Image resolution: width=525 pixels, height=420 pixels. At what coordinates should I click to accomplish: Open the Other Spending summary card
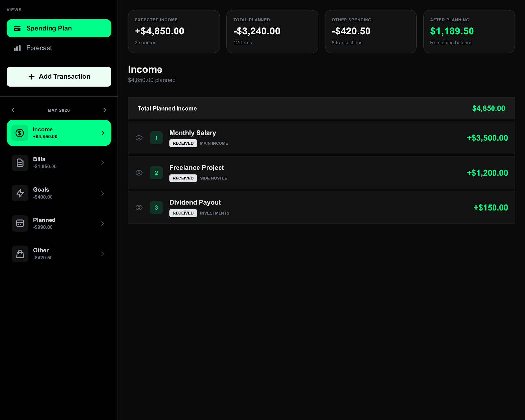(x=371, y=31)
